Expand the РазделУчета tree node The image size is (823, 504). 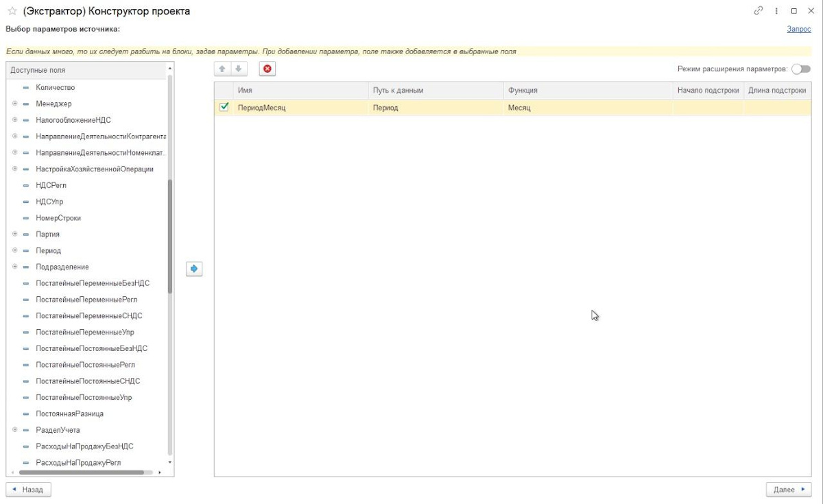click(14, 430)
